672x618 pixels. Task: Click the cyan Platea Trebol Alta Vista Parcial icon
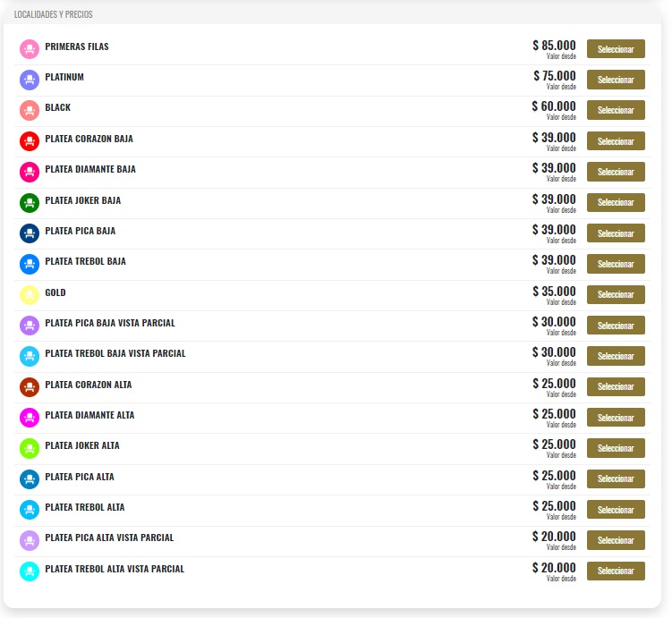30,571
